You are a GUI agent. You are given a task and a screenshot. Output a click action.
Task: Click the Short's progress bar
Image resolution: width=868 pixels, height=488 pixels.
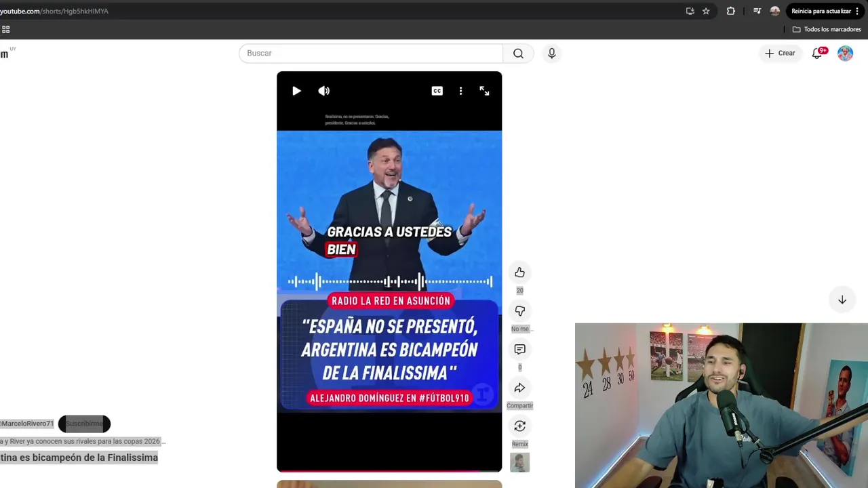click(x=389, y=470)
